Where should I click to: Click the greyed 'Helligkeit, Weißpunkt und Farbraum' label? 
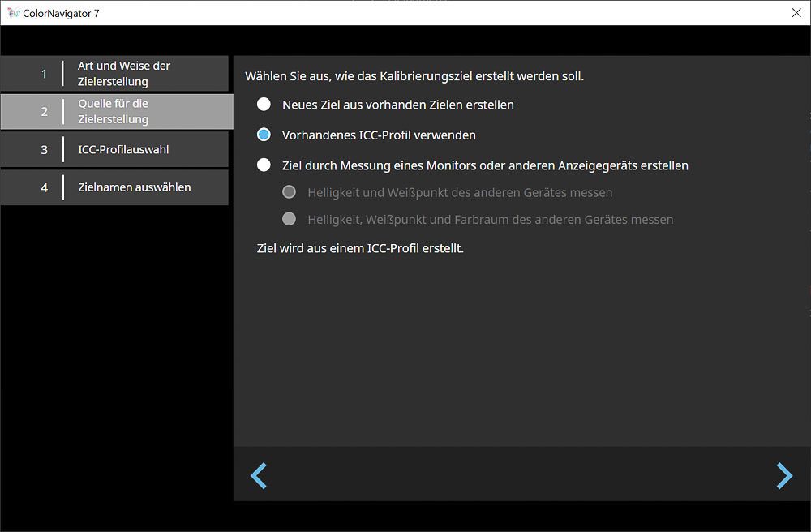point(490,219)
